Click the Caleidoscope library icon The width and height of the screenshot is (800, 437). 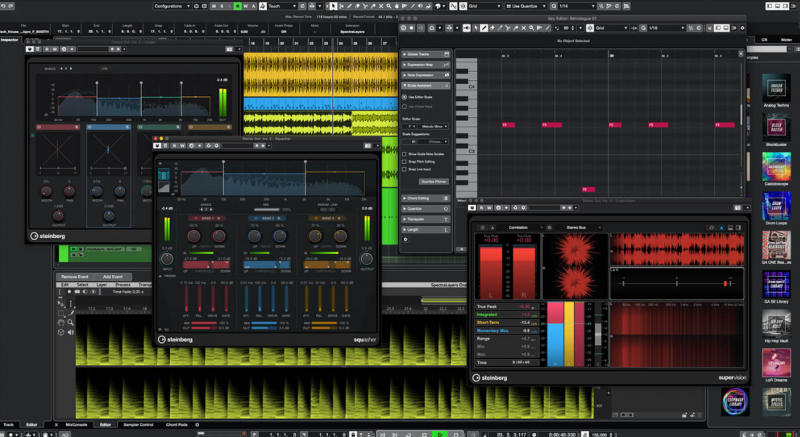pyautogui.click(x=777, y=166)
